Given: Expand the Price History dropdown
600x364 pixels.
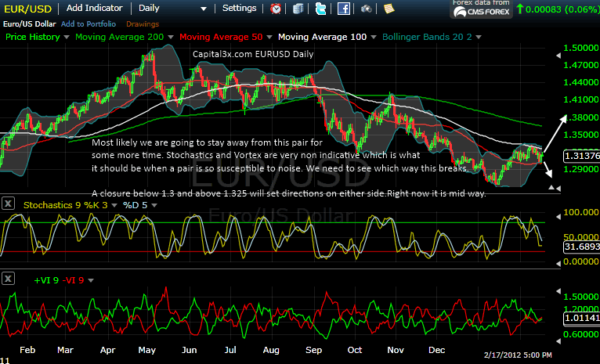Looking at the screenshot, I should 65,37.
